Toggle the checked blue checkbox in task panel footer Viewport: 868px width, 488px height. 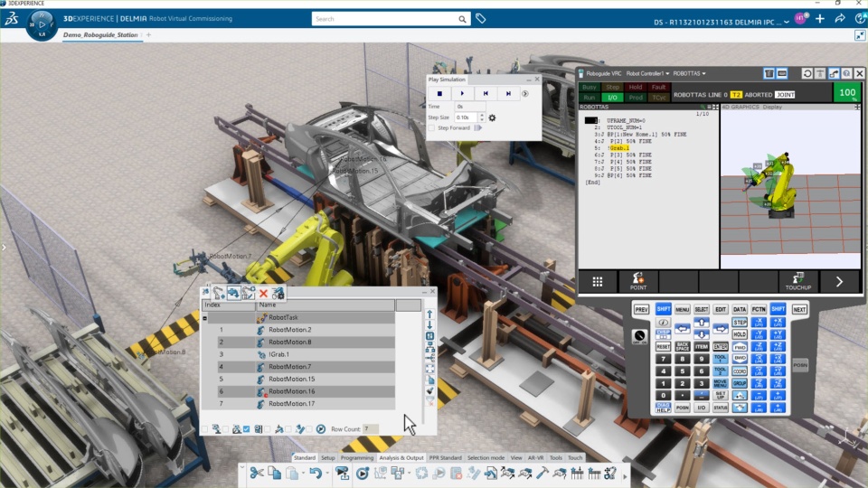[246, 428]
